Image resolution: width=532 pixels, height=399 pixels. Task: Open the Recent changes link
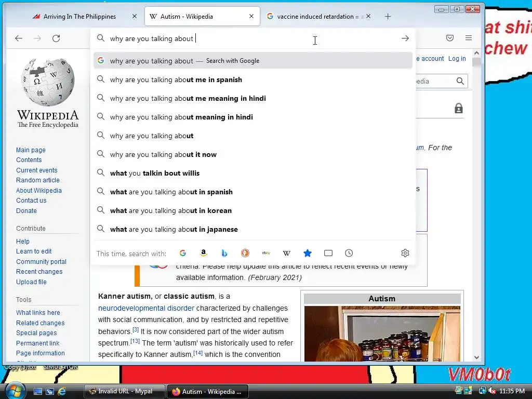(39, 272)
